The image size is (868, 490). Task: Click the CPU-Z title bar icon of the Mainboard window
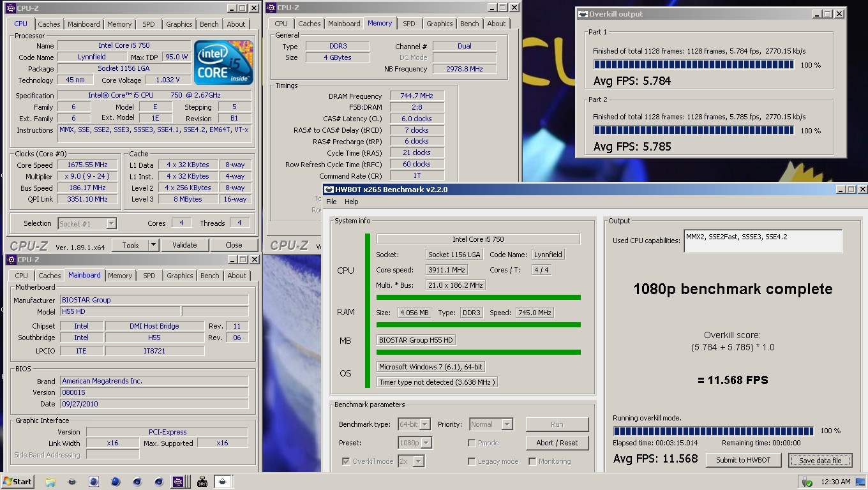pyautogui.click(x=11, y=260)
